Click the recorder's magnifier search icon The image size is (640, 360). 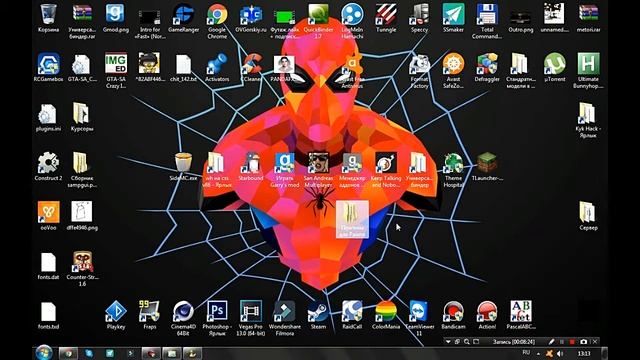click(467, 342)
